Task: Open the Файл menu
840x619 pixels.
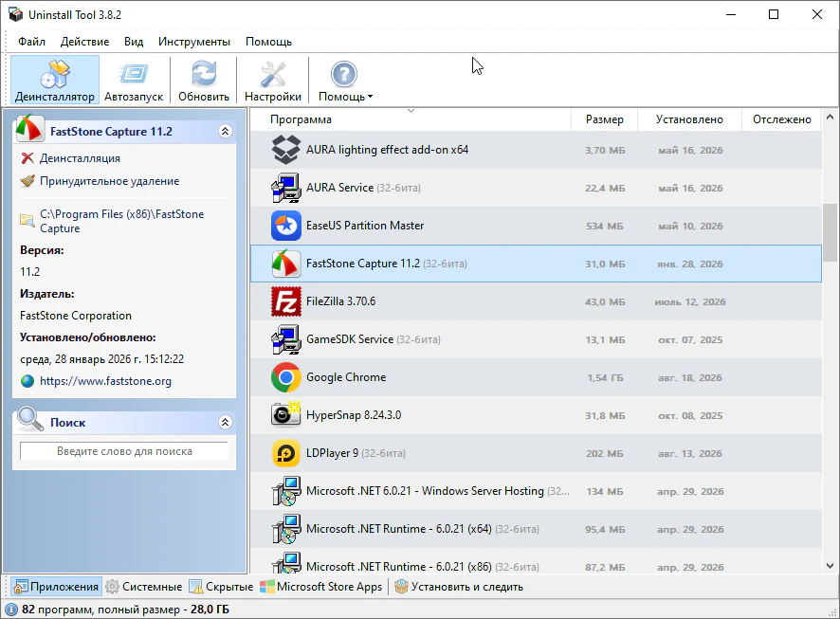Action: point(31,42)
